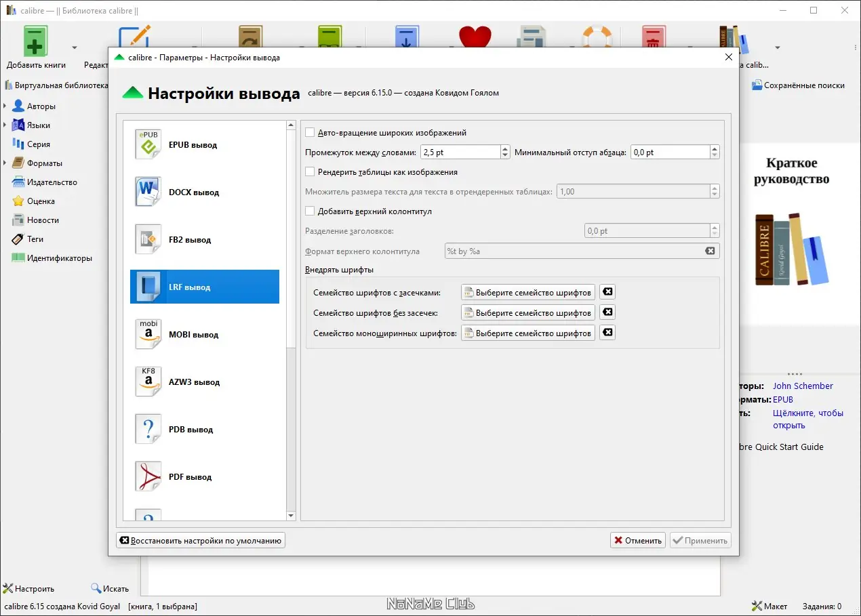
Task: Enable the Add header checkbox
Action: pos(310,211)
